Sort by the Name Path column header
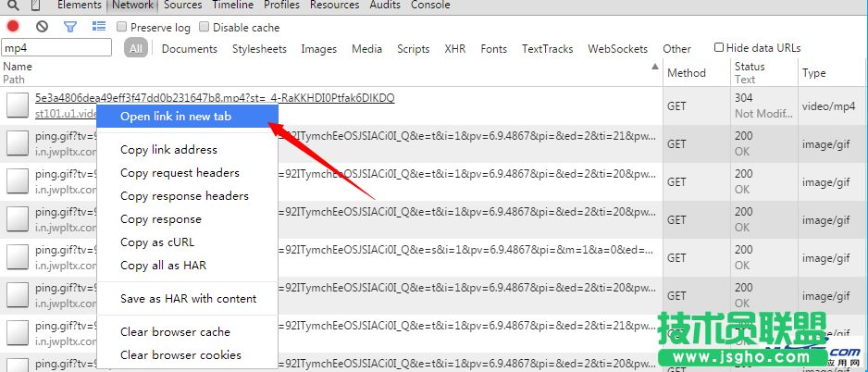This screenshot has width=868, height=372. tap(331, 72)
